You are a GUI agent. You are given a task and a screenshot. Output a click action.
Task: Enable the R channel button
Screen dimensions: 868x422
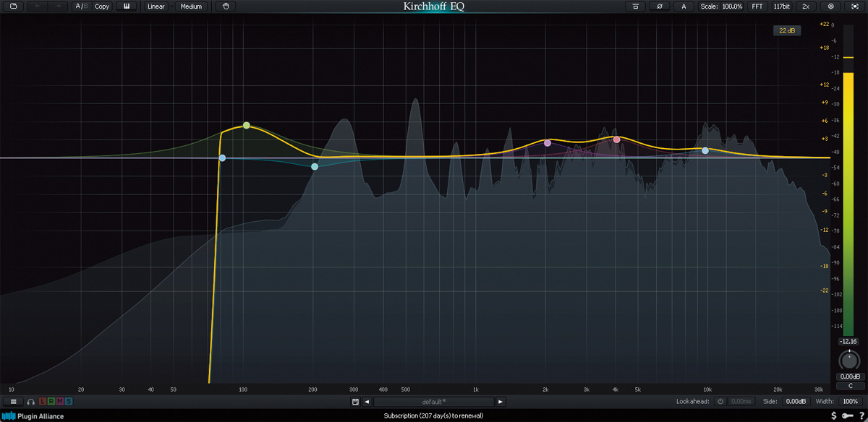(x=51, y=401)
